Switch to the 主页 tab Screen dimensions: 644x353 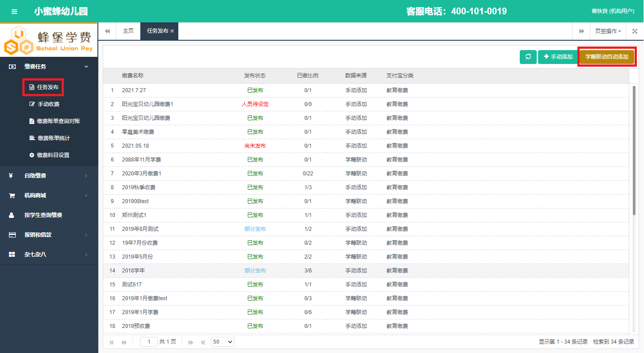click(128, 31)
